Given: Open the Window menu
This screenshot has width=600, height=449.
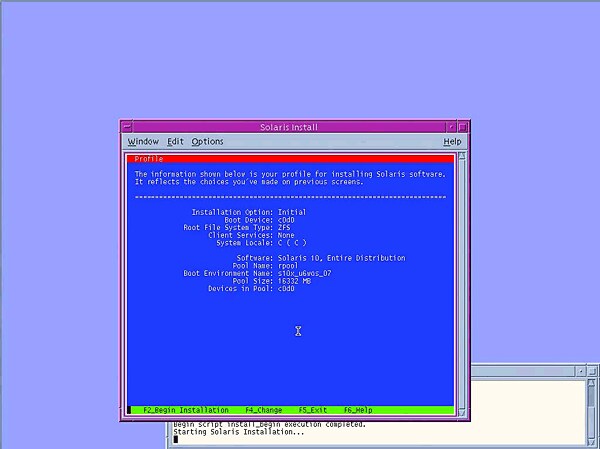Looking at the screenshot, I should point(143,142).
